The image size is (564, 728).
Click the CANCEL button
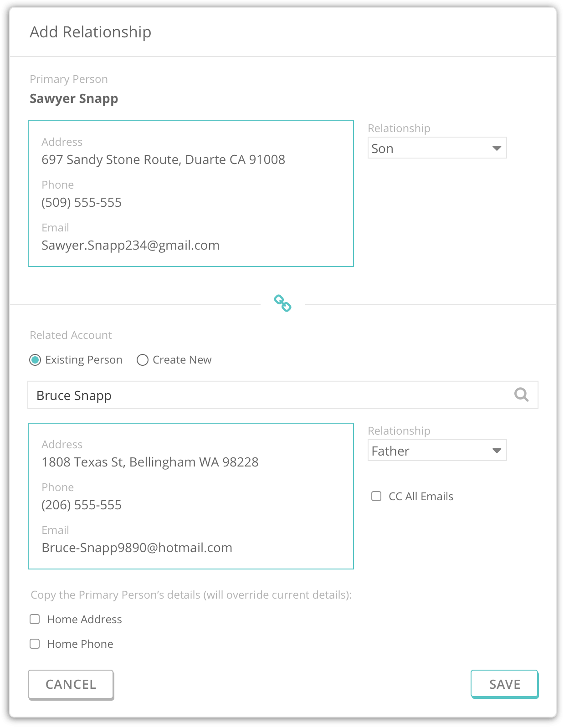click(71, 684)
